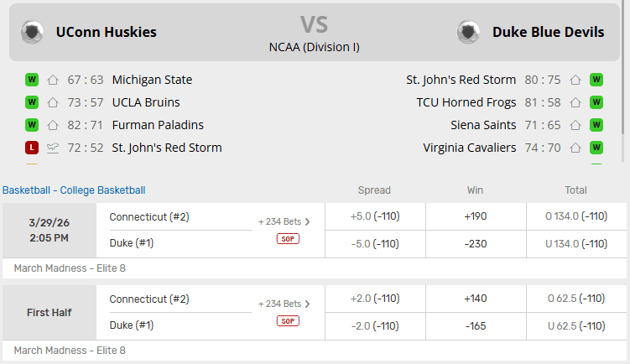Click the win badge beside Michigan State
Viewport: 630px width, 364px height.
(32, 80)
